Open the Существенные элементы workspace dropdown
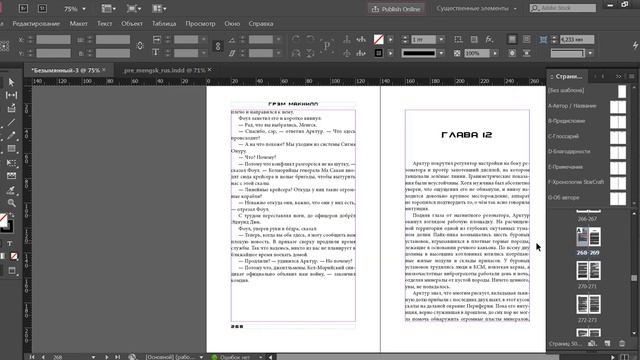640x360 pixels. point(476,9)
